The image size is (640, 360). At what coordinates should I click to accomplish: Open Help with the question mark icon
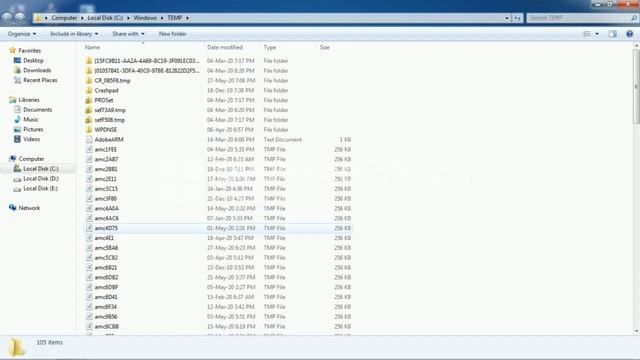tap(629, 34)
